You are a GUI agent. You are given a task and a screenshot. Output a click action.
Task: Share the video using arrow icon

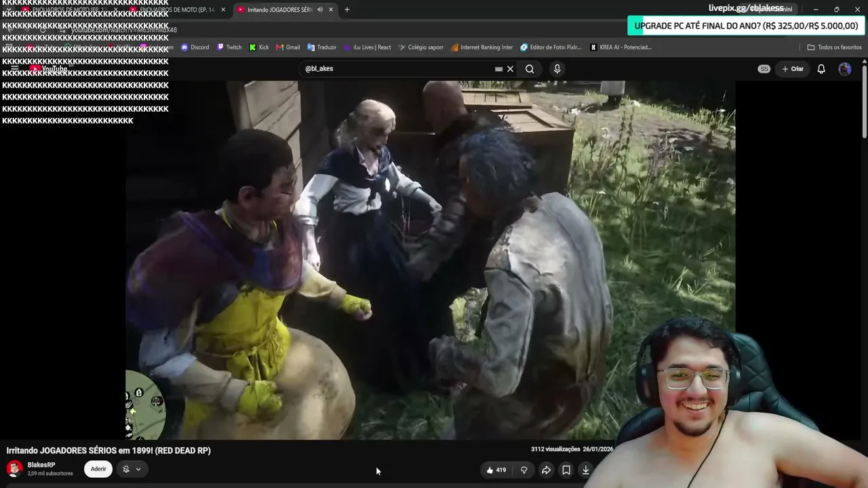click(546, 470)
